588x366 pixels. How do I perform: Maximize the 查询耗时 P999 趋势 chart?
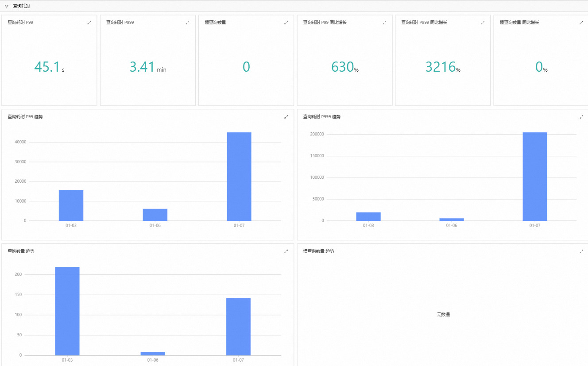pos(581,117)
